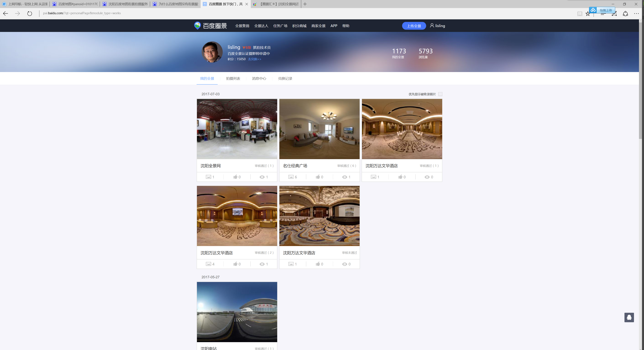
Task: Open 沈阳南站 panorama thumbnail
Action: [x=237, y=312]
